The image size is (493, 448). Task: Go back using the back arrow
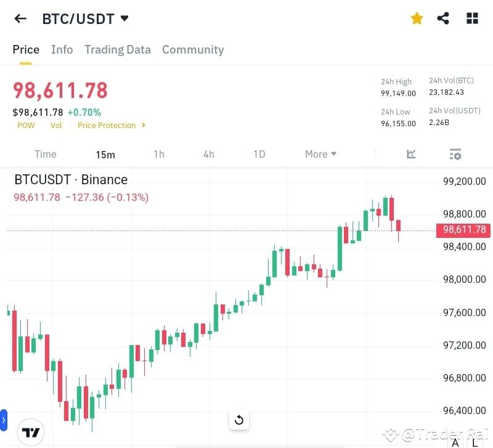click(20, 18)
